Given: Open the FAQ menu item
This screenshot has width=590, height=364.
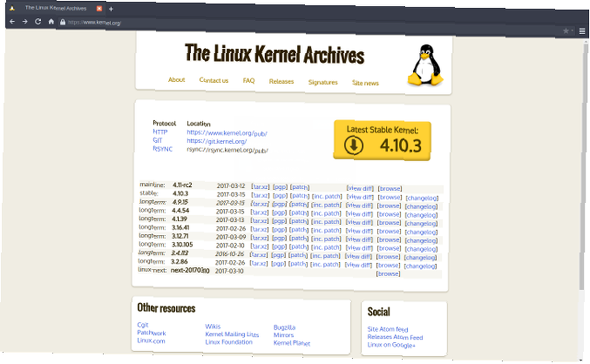Looking at the screenshot, I should click(249, 81).
